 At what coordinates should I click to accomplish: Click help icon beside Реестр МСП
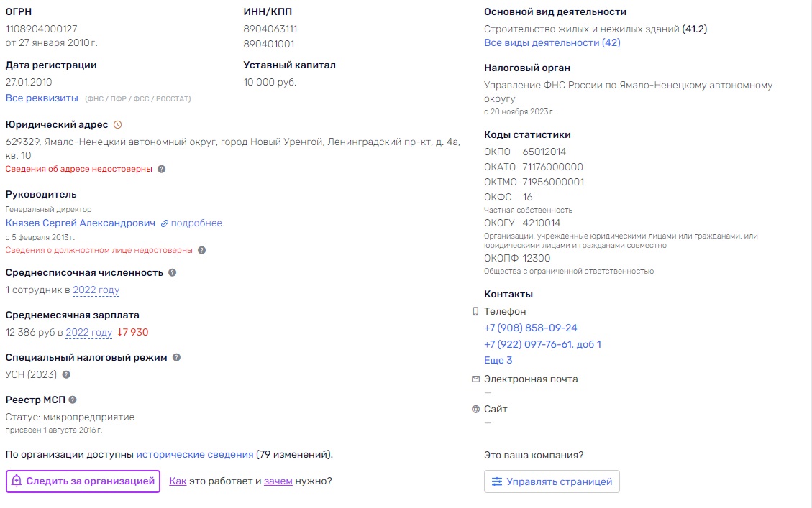[73, 400]
